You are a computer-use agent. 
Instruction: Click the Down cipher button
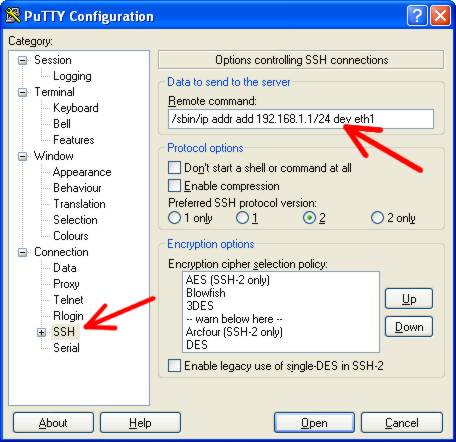click(x=409, y=327)
